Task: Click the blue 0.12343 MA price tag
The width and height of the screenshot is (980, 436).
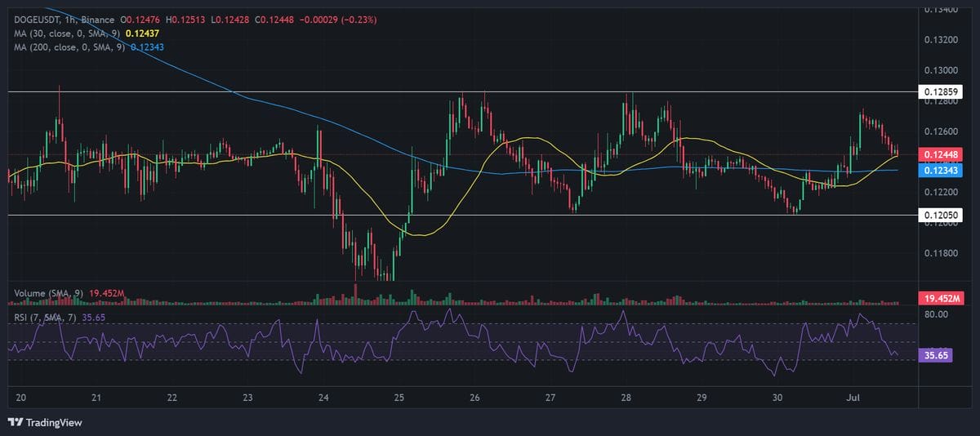Action: (x=942, y=170)
